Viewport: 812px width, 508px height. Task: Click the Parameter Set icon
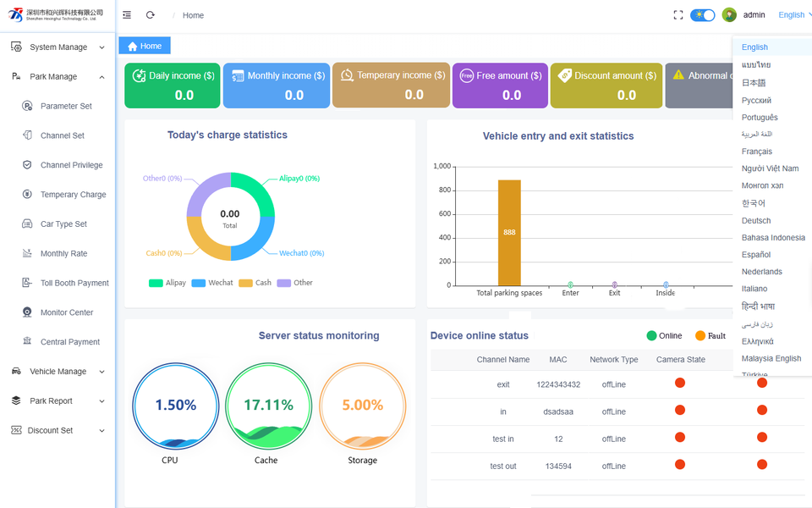[27, 106]
